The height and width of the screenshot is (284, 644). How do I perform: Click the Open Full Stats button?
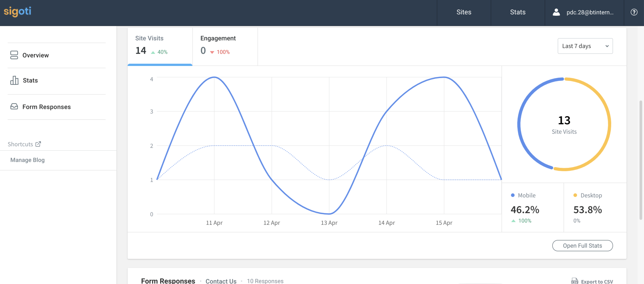(x=582, y=245)
